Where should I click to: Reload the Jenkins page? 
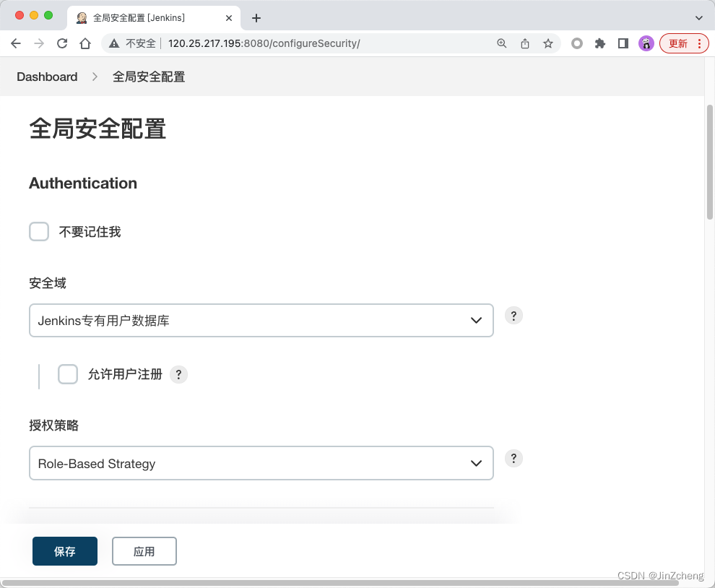click(62, 43)
